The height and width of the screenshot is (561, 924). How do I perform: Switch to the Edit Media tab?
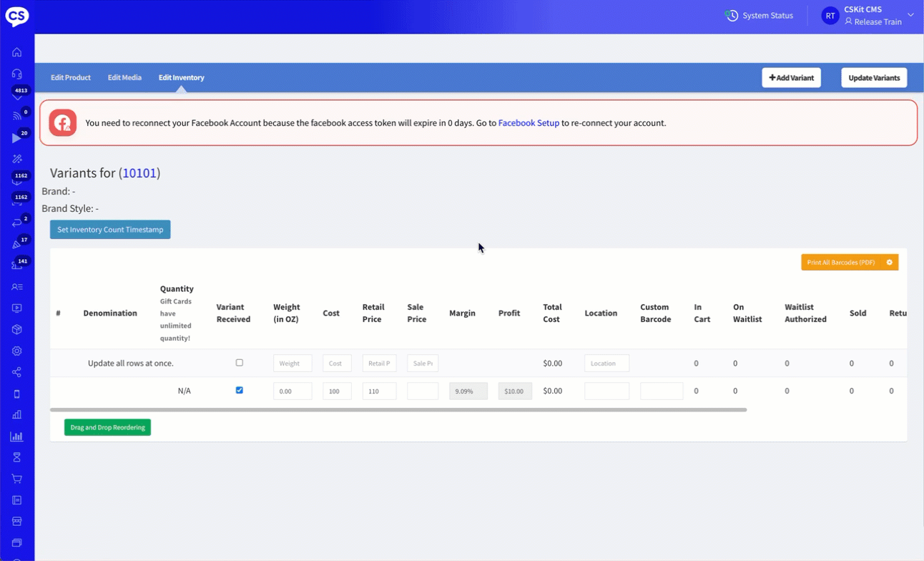click(124, 77)
